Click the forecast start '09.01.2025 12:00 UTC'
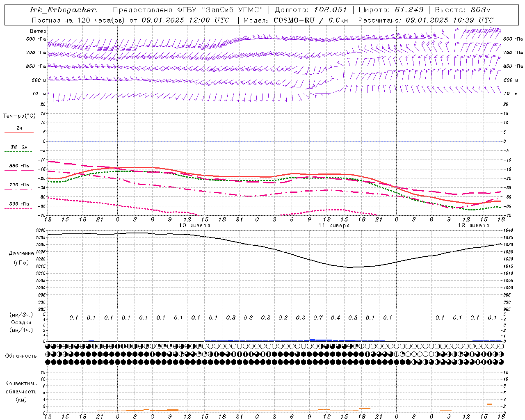Image resolution: width=525 pixels, height=420 pixels. (185, 20)
